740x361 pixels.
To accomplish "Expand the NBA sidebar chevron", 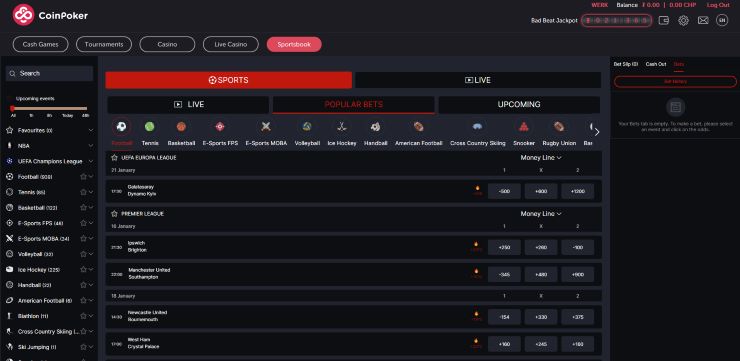I will click(91, 146).
